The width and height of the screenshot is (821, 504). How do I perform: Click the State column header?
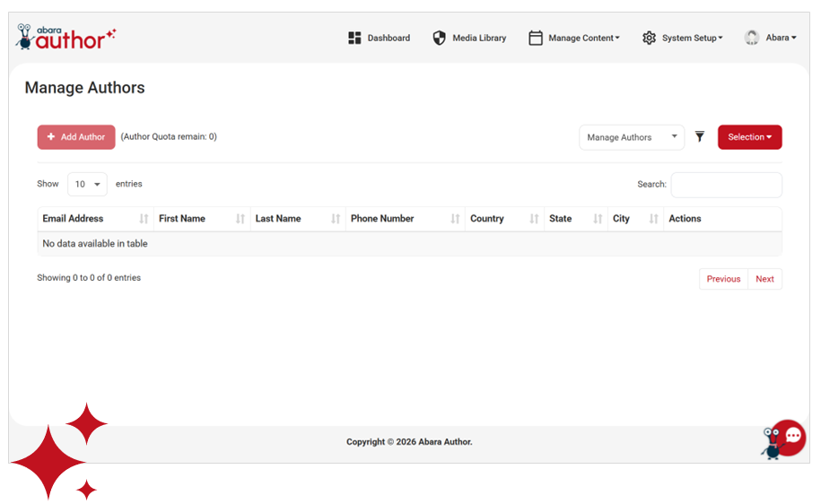pyautogui.click(x=575, y=219)
